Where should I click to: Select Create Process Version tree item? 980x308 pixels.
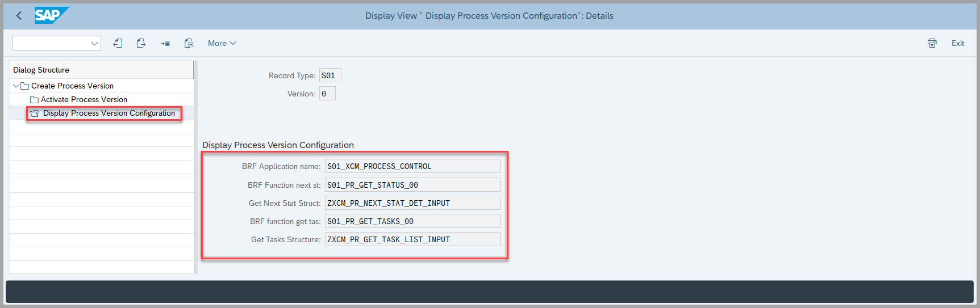click(x=72, y=86)
